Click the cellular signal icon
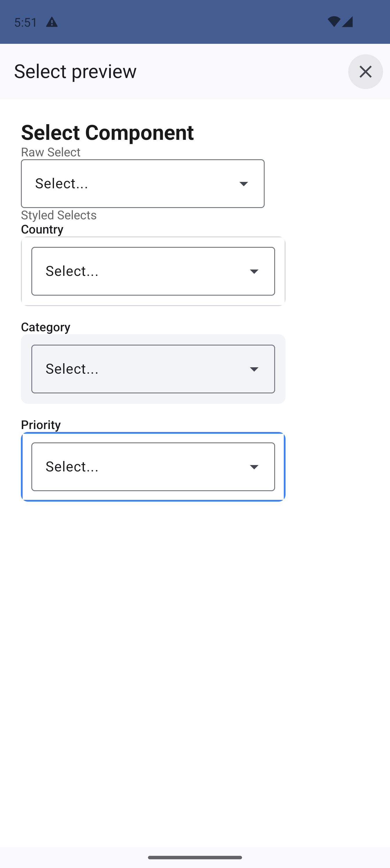 point(347,22)
